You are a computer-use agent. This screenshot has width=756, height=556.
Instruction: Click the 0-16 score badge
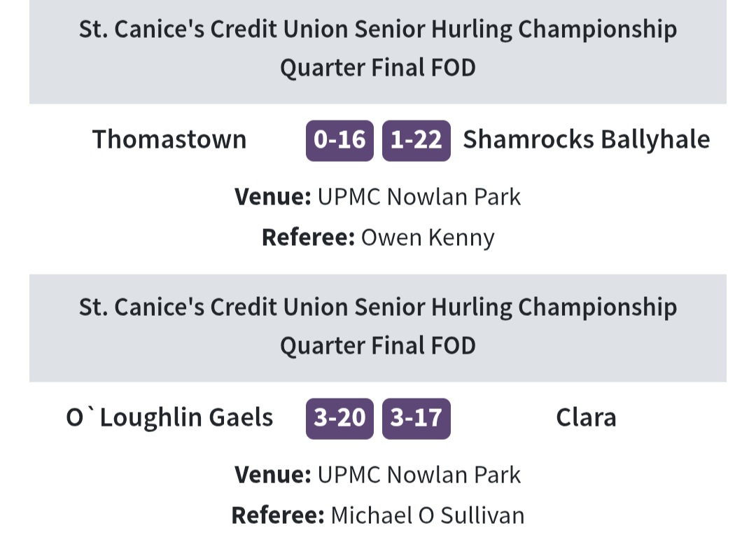tap(340, 140)
